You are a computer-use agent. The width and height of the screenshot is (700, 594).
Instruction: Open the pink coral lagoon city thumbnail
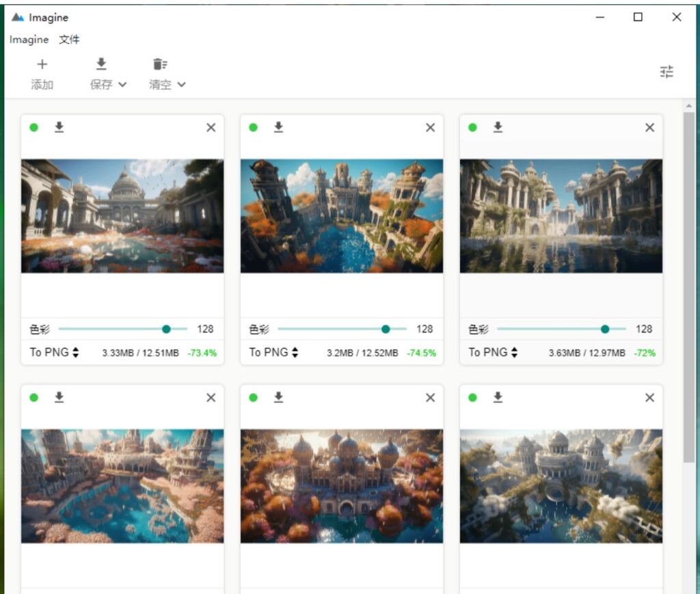[x=122, y=486]
